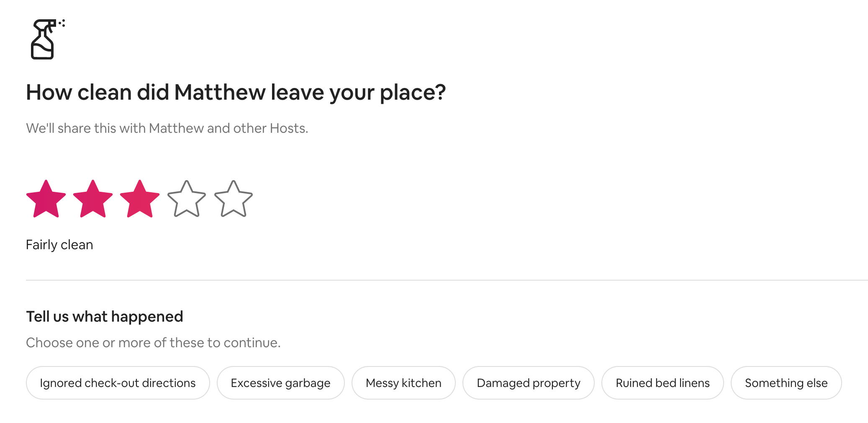Click the Tell us what happened heading
The image size is (868, 423).
pos(105,317)
